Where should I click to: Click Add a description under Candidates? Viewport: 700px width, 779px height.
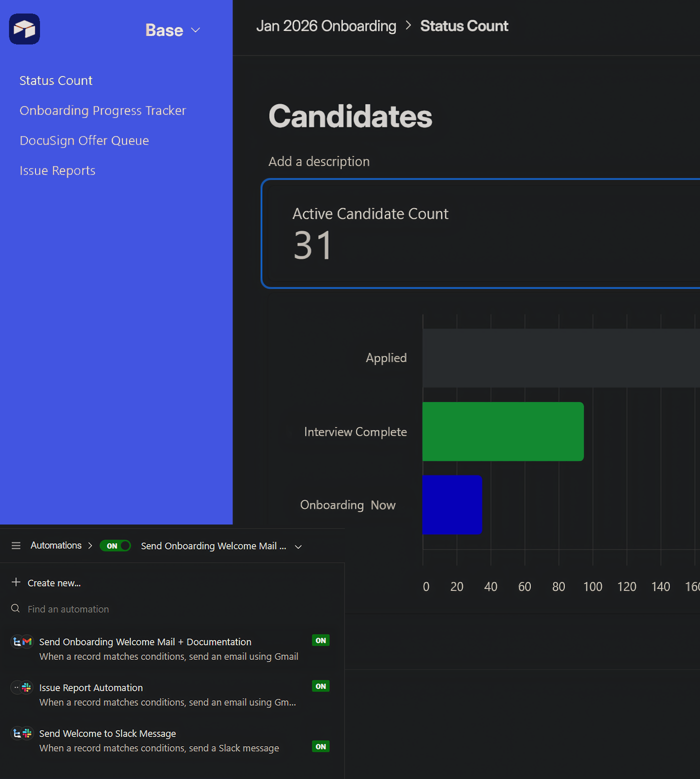click(318, 161)
